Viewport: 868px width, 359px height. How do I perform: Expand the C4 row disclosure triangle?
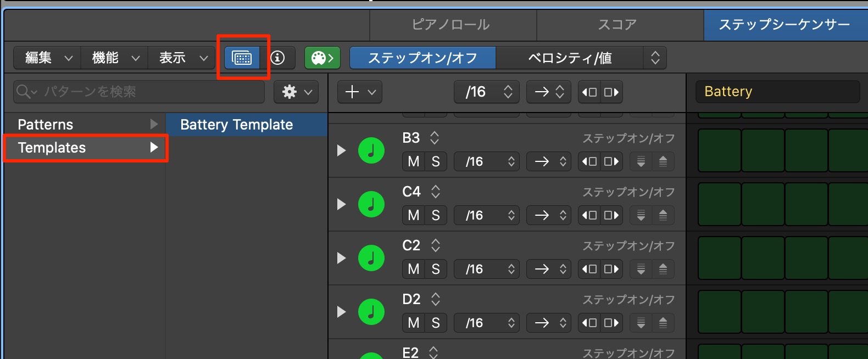[341, 204]
